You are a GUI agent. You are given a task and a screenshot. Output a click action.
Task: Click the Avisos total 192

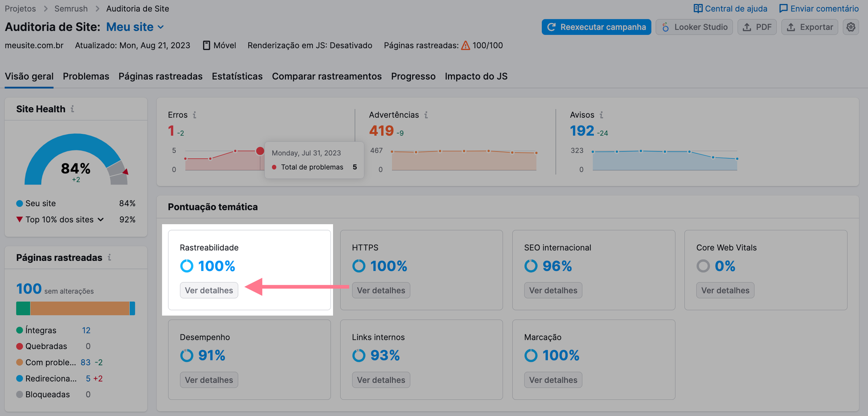point(582,130)
